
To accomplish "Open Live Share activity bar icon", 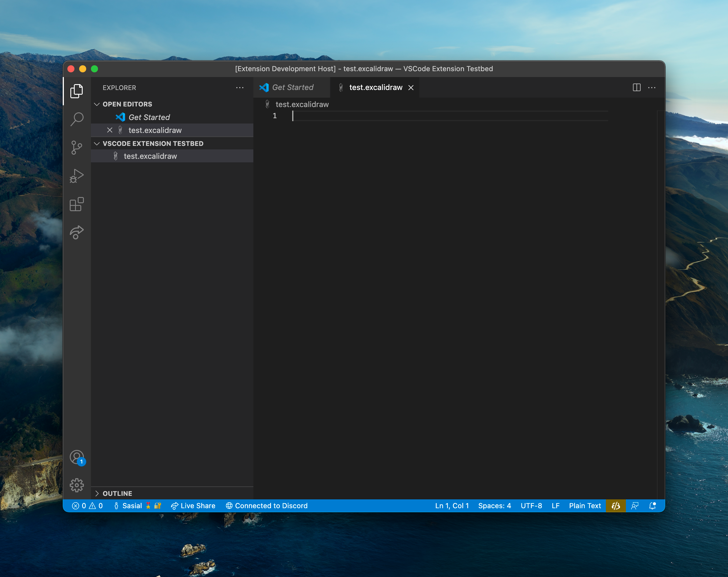I will coord(77,233).
